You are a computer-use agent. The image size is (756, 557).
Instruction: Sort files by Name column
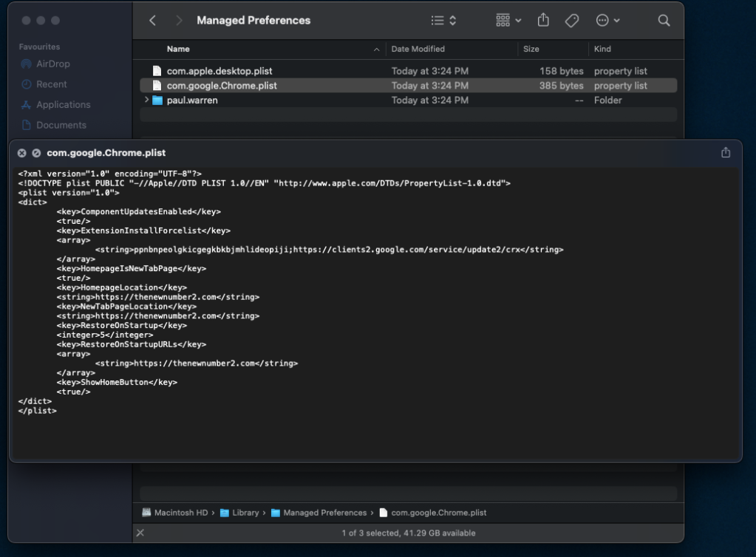[178, 49]
